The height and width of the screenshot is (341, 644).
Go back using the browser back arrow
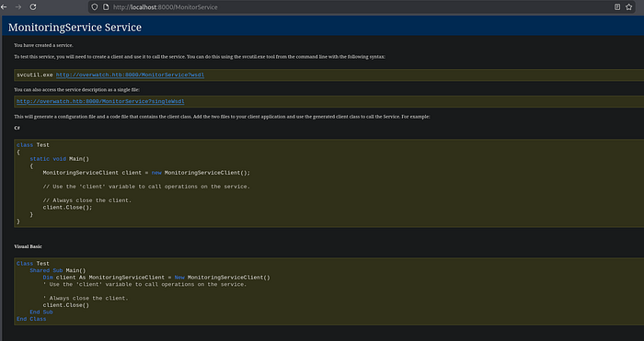(x=4, y=7)
